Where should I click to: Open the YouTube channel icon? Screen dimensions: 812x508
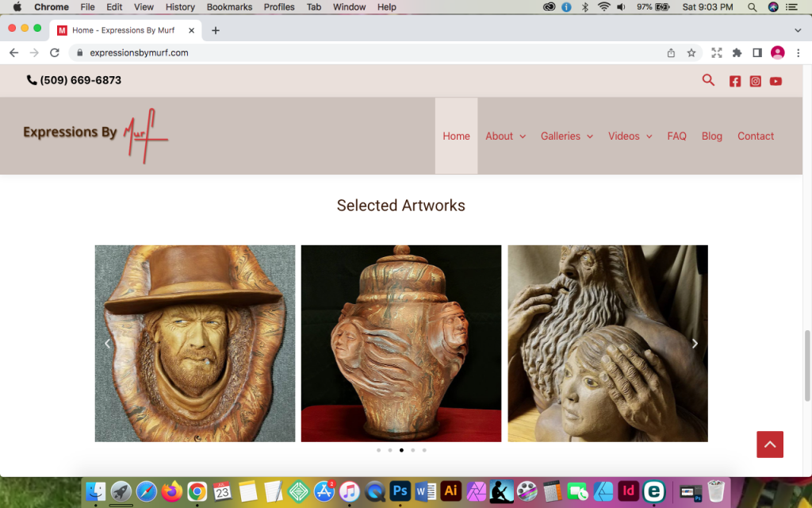(x=776, y=80)
